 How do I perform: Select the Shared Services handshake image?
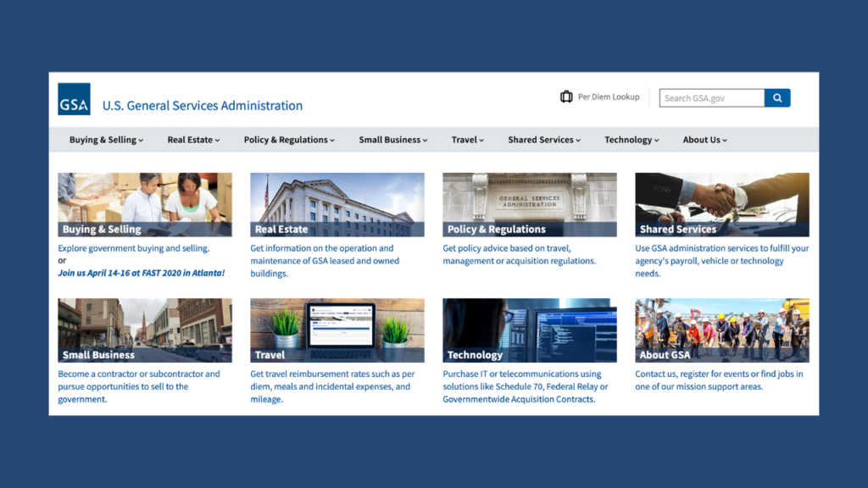[x=721, y=204]
